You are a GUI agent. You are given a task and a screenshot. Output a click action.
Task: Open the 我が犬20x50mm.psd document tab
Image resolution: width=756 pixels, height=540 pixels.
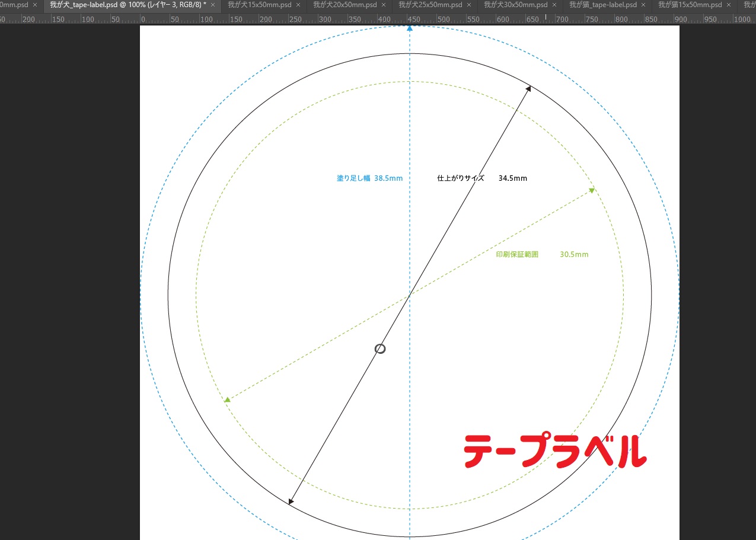pyautogui.click(x=344, y=5)
